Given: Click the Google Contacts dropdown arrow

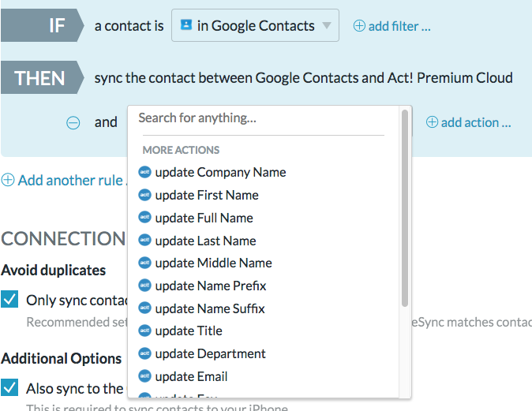Looking at the screenshot, I should [x=326, y=26].
